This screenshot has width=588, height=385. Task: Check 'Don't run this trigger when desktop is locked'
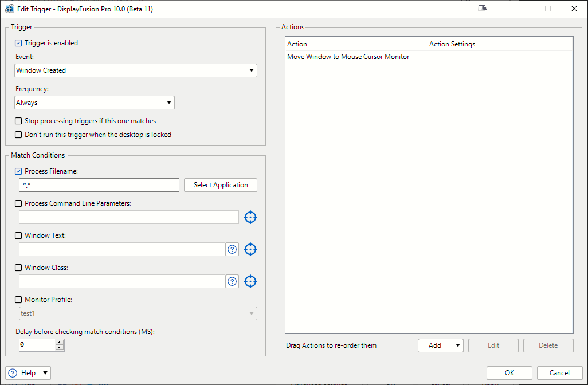pyautogui.click(x=18, y=135)
